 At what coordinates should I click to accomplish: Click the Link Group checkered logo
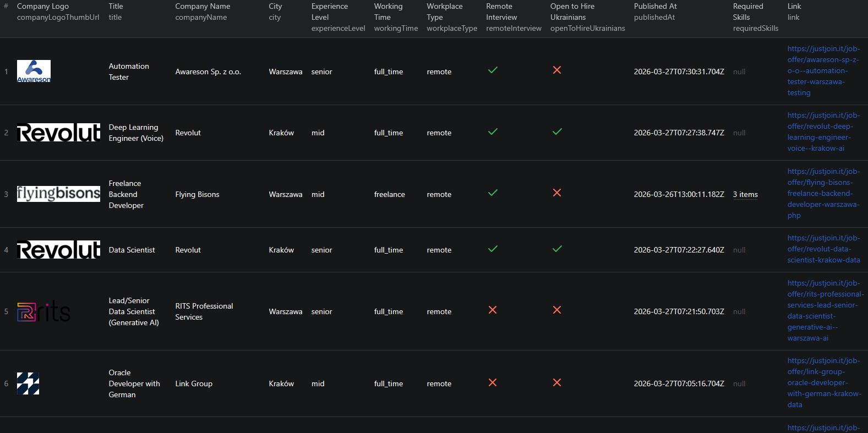pos(28,383)
